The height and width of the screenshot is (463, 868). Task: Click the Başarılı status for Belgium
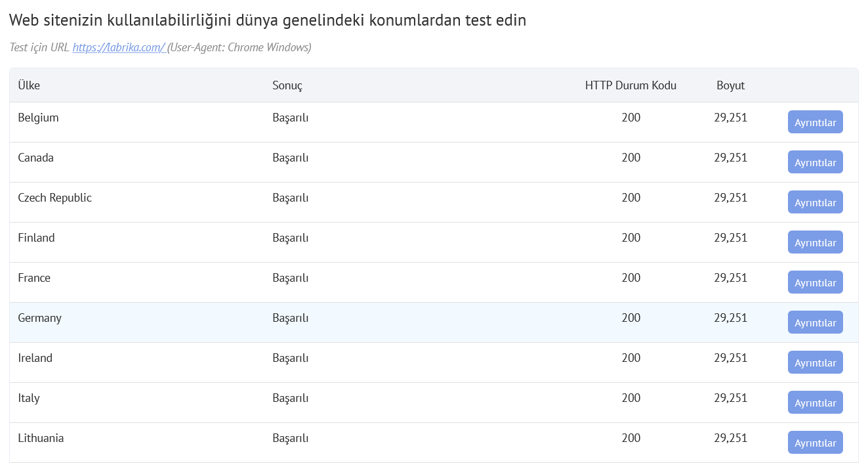pos(290,117)
